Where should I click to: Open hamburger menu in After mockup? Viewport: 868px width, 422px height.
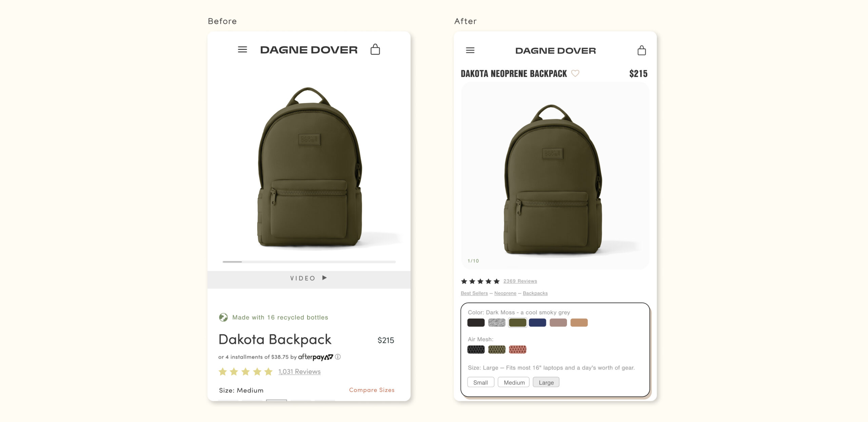coord(470,50)
